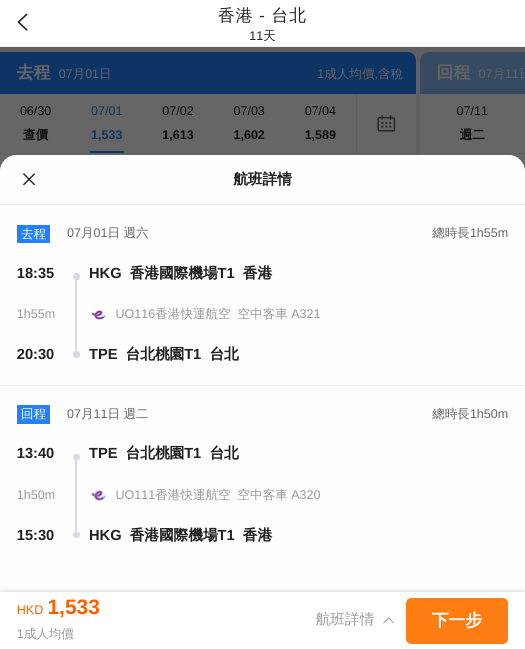525x649 pixels.
Task: Click the 下一步 next step button
Action: pyautogui.click(x=457, y=620)
